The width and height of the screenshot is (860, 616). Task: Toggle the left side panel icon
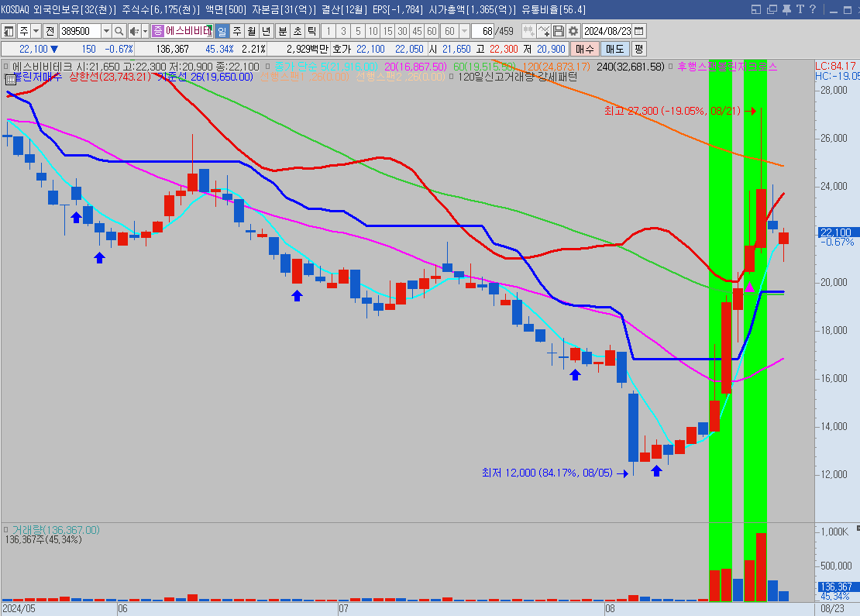[x=9, y=31]
